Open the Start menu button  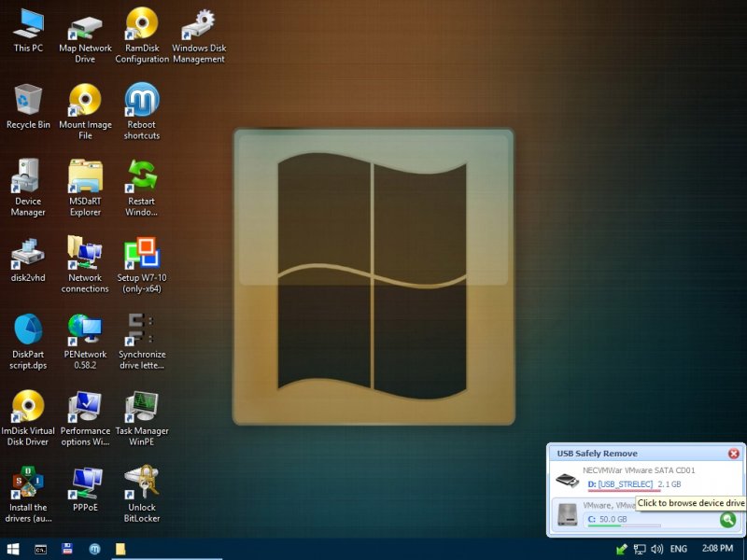(13, 549)
